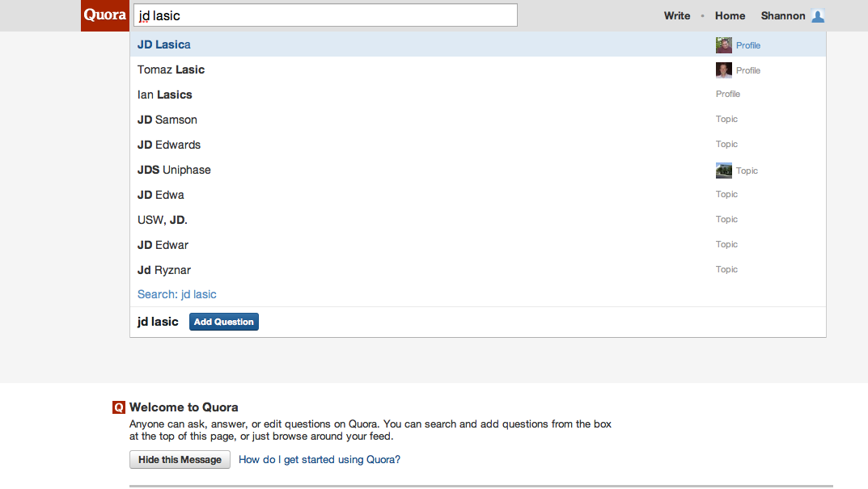
Task: Open the getting started with Quora link
Action: point(318,459)
